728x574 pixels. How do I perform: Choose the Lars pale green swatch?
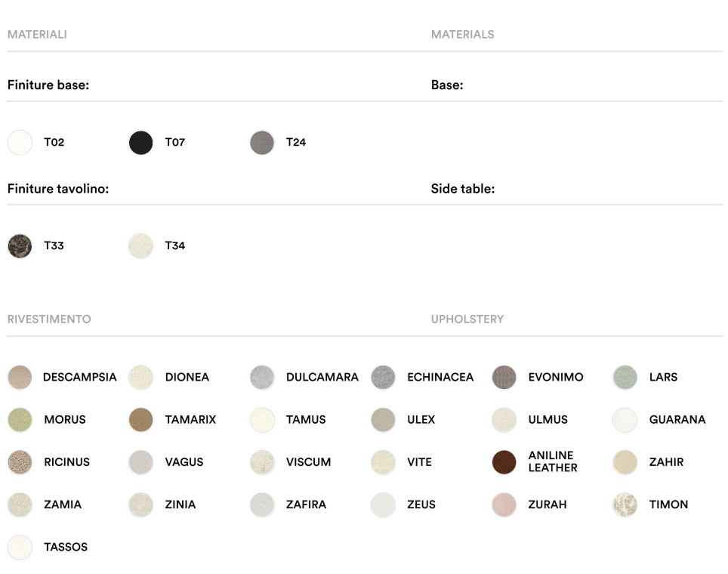point(625,378)
